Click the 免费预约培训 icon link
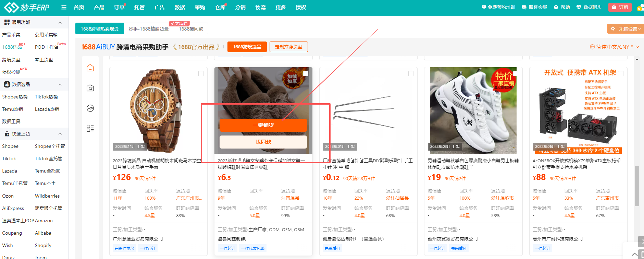This screenshot has width=644, height=259. coord(498,7)
